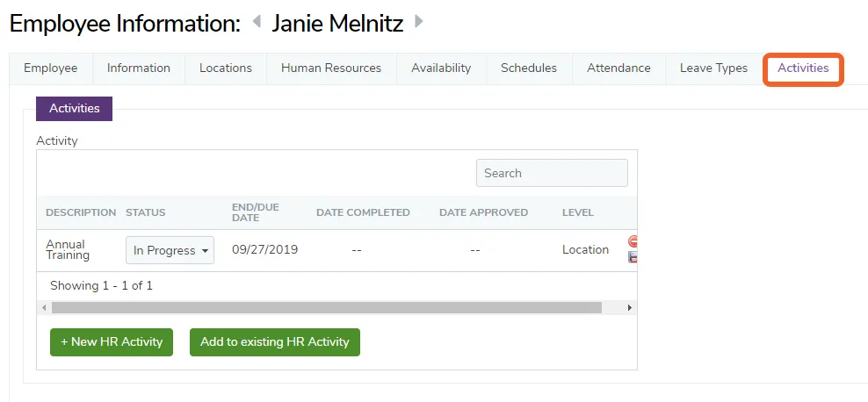Image resolution: width=868 pixels, height=402 pixels.
Task: Save the Annual Training activity row
Action: coord(633,257)
